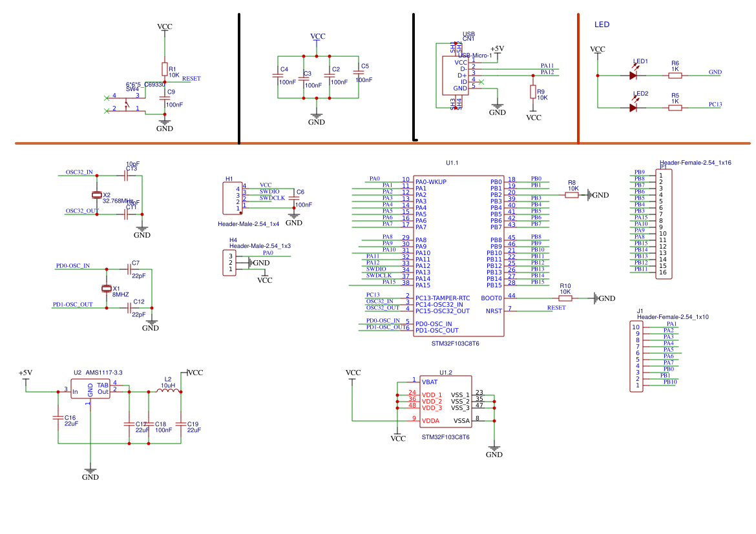This screenshot has width=756, height=534.
Task: Select decoupling capacitor C3
Action: 304,79
